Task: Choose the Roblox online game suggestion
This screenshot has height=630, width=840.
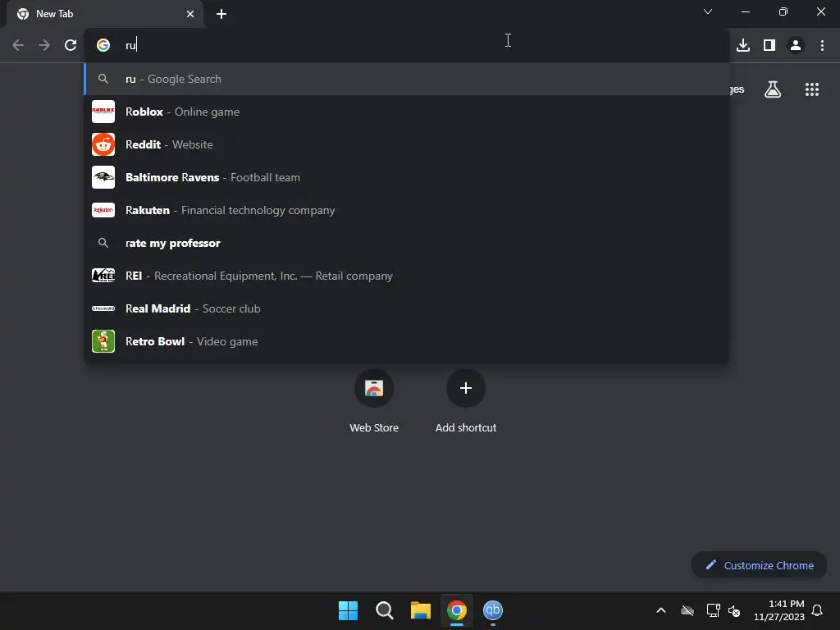Action: 407,112
